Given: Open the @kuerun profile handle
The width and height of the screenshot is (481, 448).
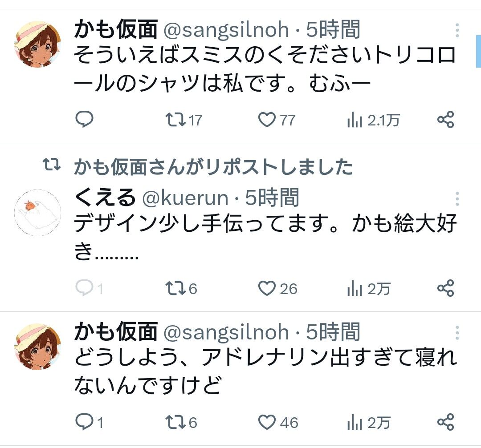Looking at the screenshot, I should (185, 198).
